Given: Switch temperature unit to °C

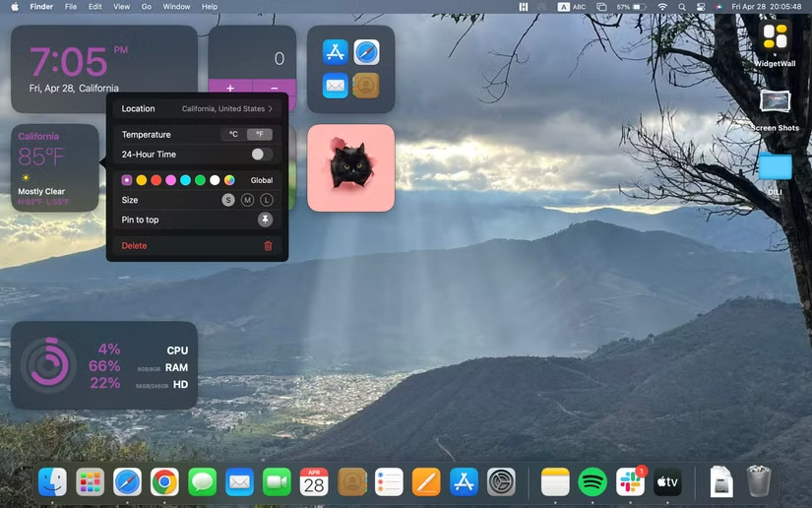Looking at the screenshot, I should pos(234,135).
